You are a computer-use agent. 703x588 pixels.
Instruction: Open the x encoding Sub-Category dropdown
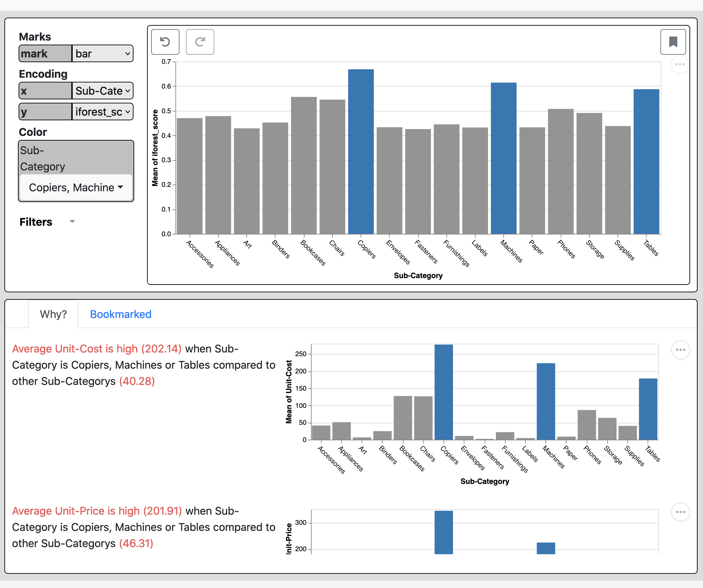[102, 91]
